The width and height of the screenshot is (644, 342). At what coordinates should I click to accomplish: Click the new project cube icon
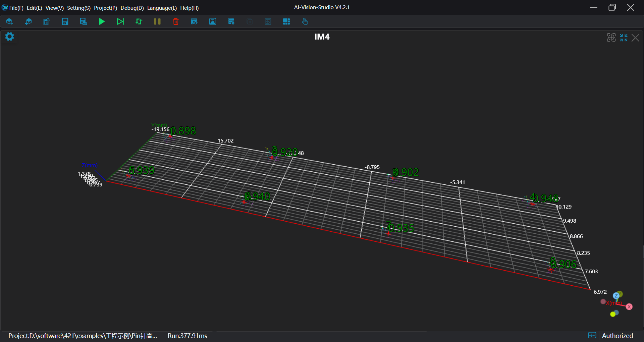tap(9, 22)
